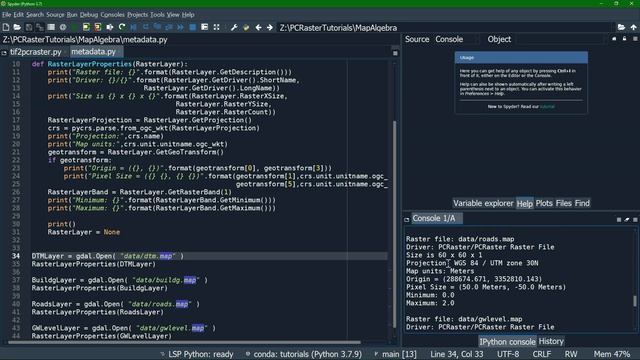
Task: Browse console tabs icon beside Console 1/A
Action: click(x=407, y=219)
